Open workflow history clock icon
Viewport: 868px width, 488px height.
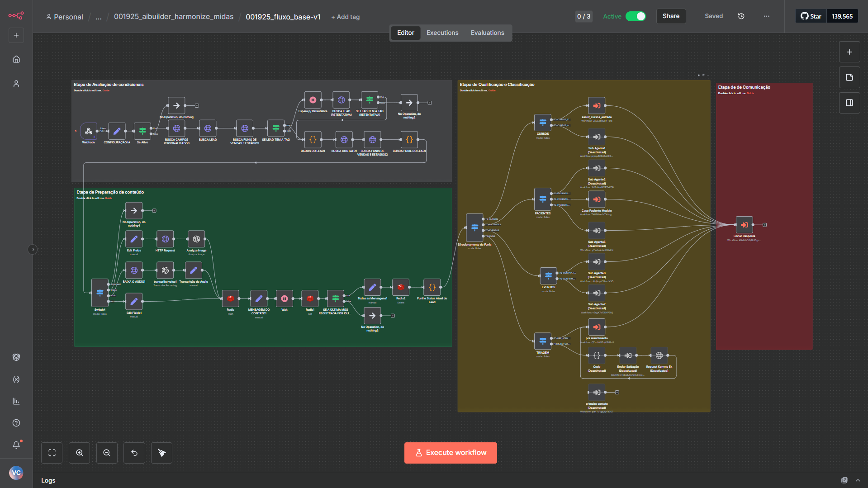point(741,16)
